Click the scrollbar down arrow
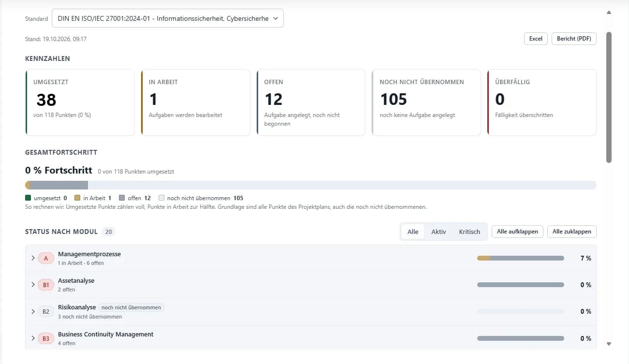The height and width of the screenshot is (364, 629). [x=609, y=344]
